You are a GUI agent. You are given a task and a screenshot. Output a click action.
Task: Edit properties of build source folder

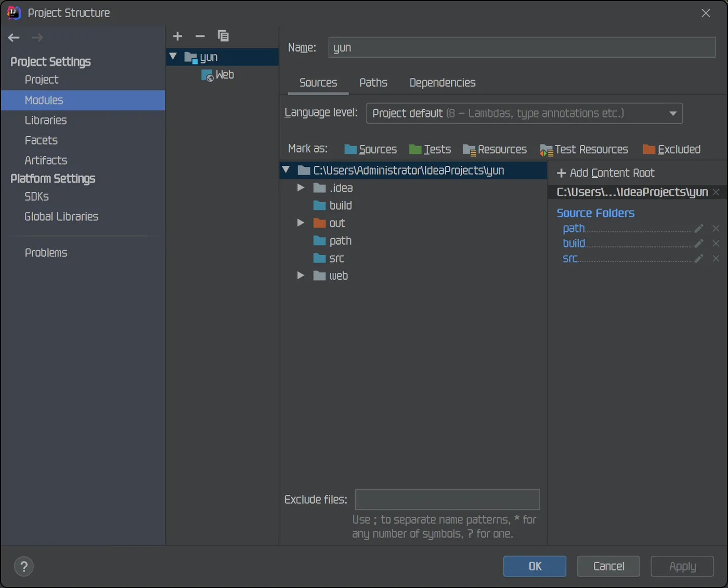(x=699, y=243)
